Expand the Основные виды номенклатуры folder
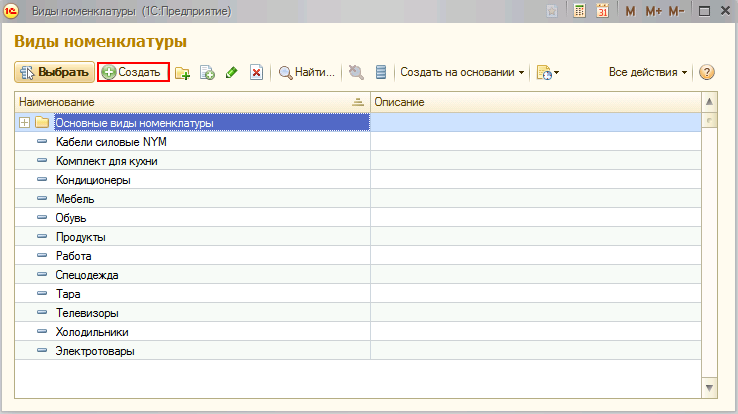This screenshot has width=738, height=414. tap(24, 123)
